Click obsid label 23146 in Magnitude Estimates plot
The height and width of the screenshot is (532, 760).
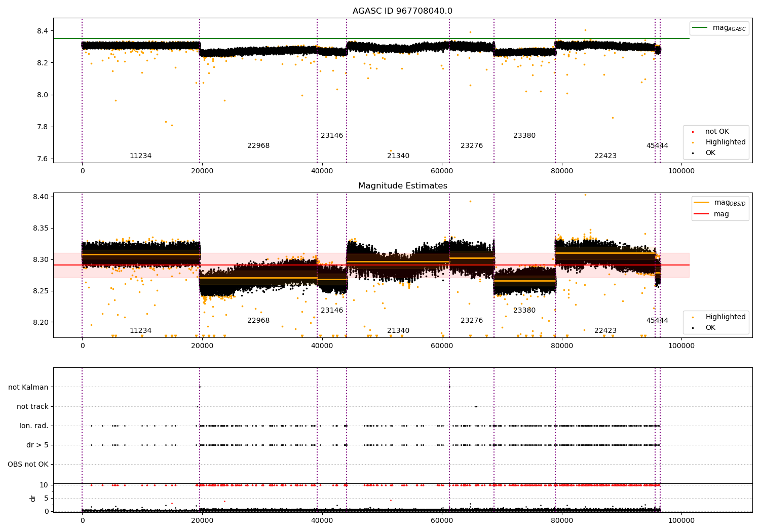click(x=332, y=311)
